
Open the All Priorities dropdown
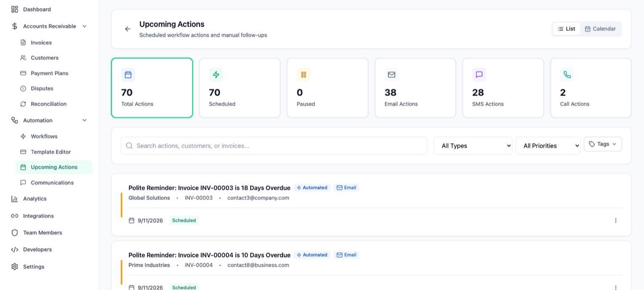pyautogui.click(x=548, y=146)
